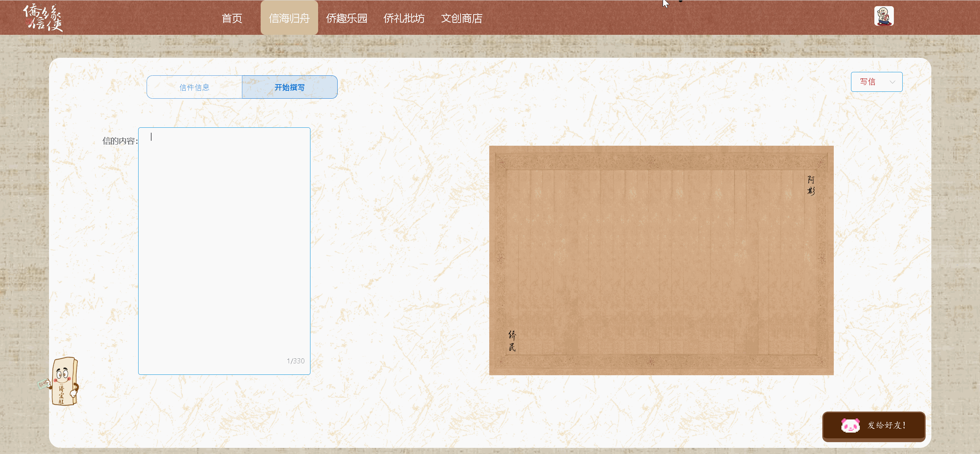
Task: Open the 侨趣乐园 menu item
Action: tap(346, 18)
